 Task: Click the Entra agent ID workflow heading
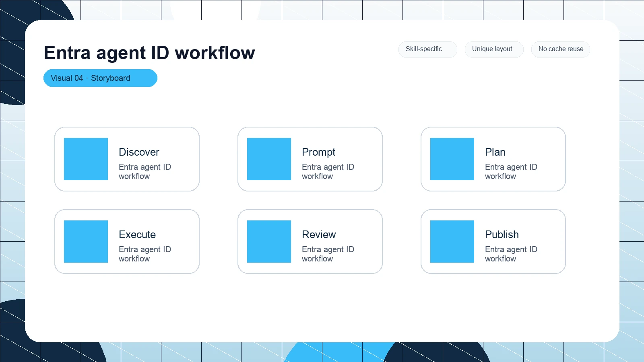point(149,53)
